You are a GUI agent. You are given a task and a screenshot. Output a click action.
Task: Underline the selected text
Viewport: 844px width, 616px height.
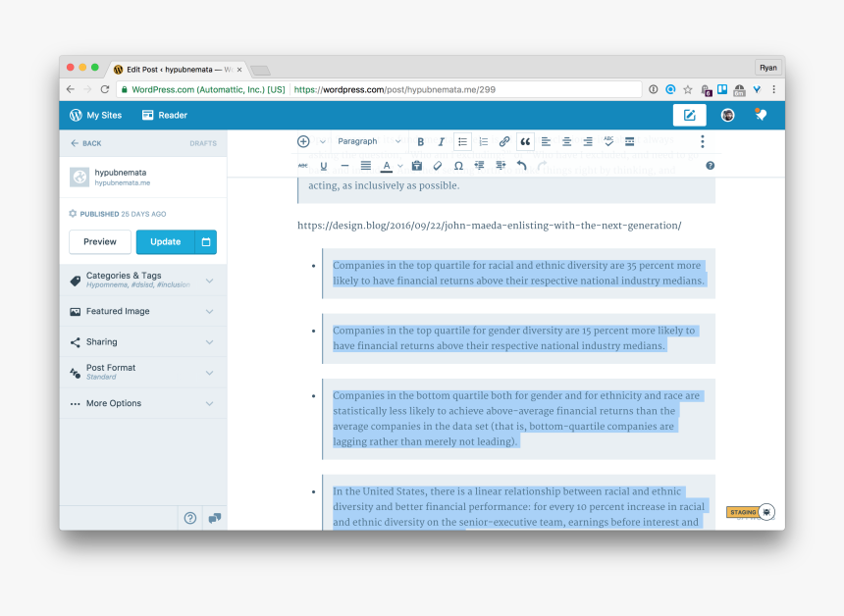(x=324, y=166)
